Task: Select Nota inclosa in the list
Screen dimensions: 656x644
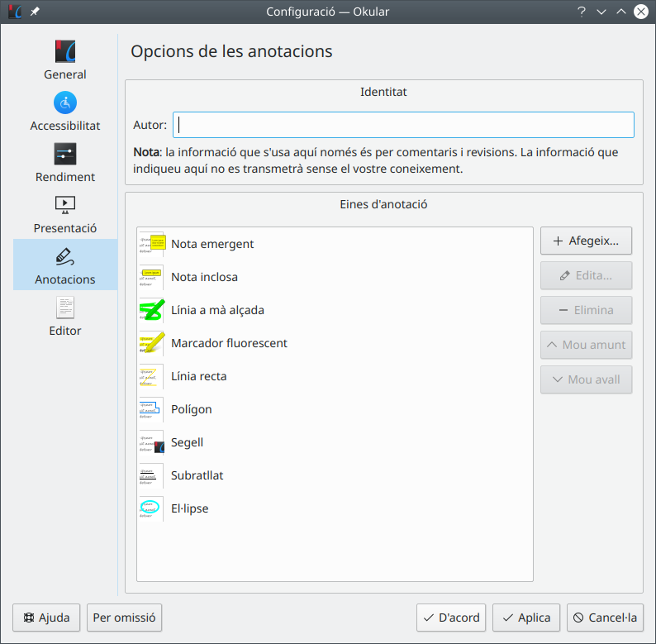Action: 204,277
